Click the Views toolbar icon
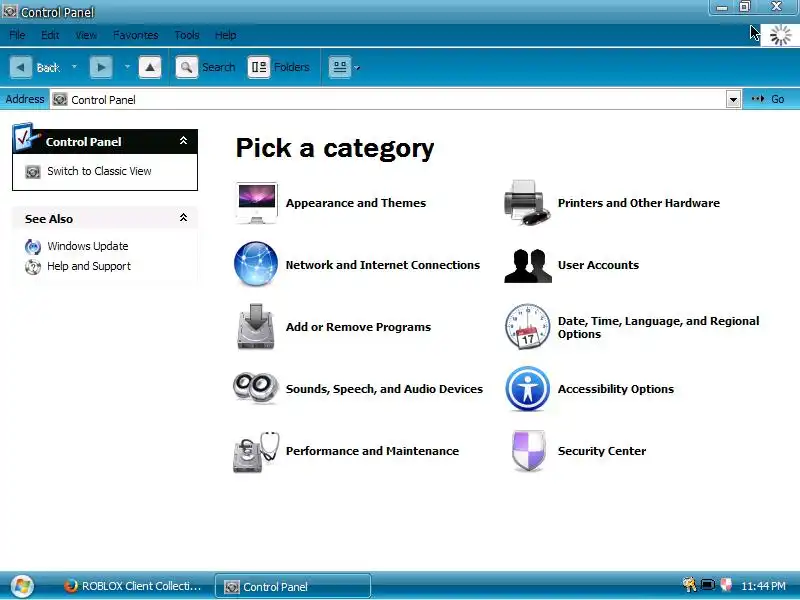Image resolution: width=800 pixels, height=600 pixels. pyautogui.click(x=340, y=67)
